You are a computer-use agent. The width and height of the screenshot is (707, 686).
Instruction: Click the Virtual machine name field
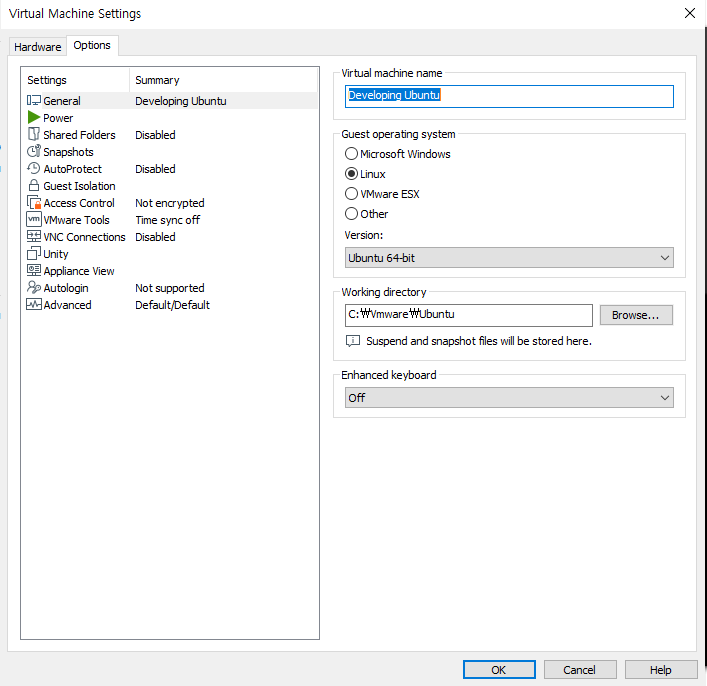coord(509,96)
